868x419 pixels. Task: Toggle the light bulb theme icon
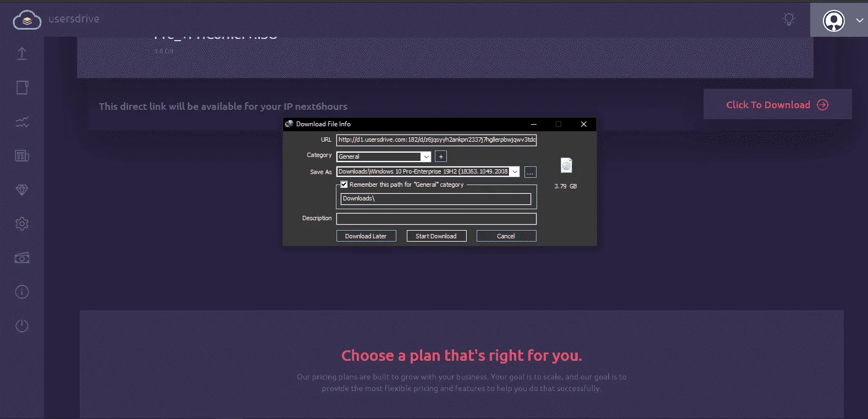[x=789, y=19]
